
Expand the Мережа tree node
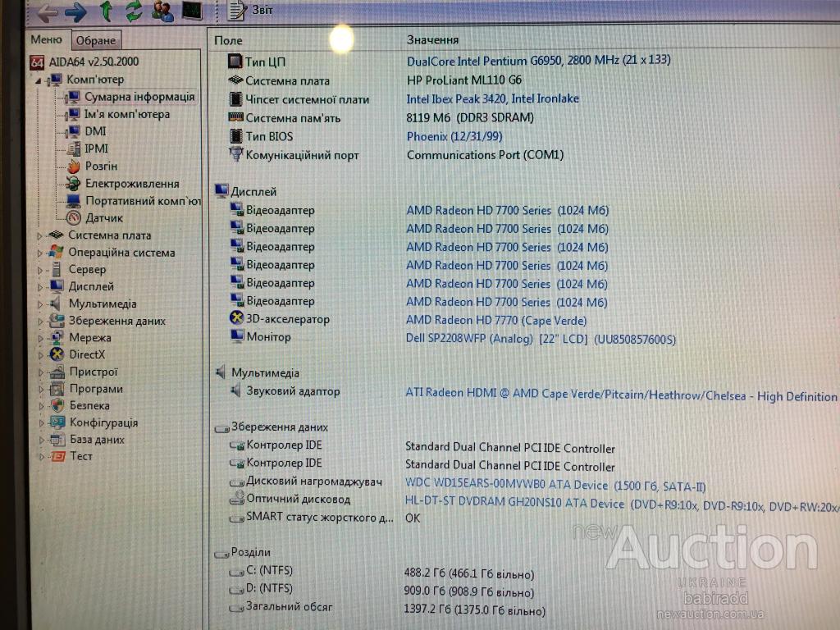40,339
